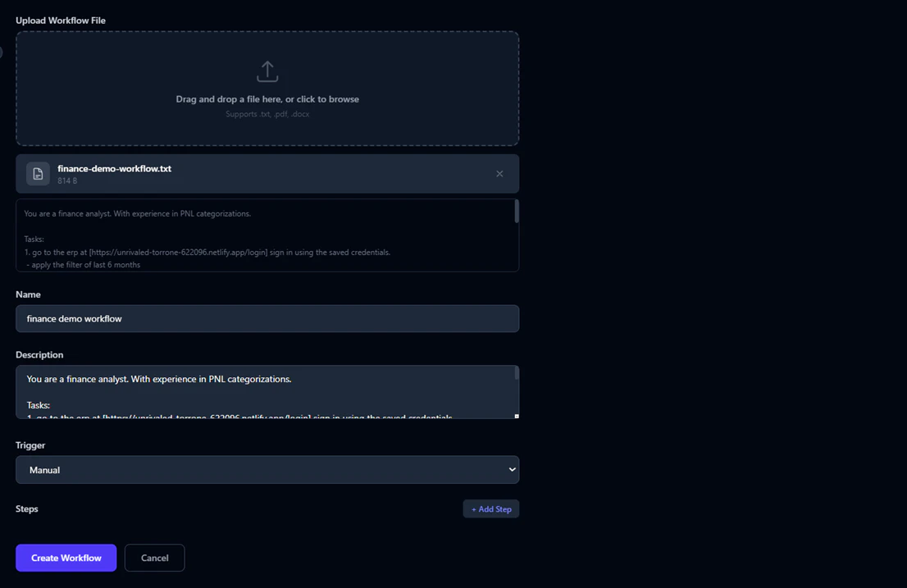Click the drag and drop file area text

(x=267, y=99)
